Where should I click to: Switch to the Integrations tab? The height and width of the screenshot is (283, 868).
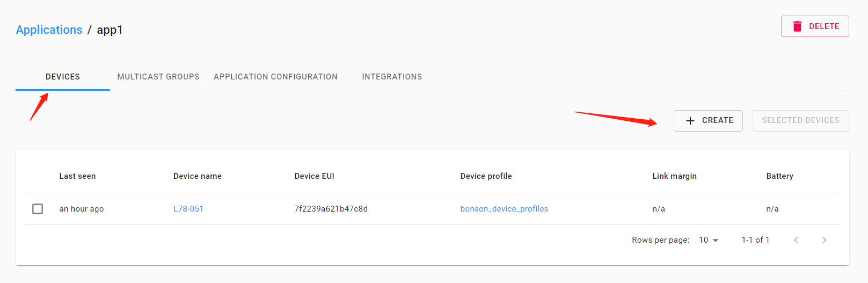392,77
